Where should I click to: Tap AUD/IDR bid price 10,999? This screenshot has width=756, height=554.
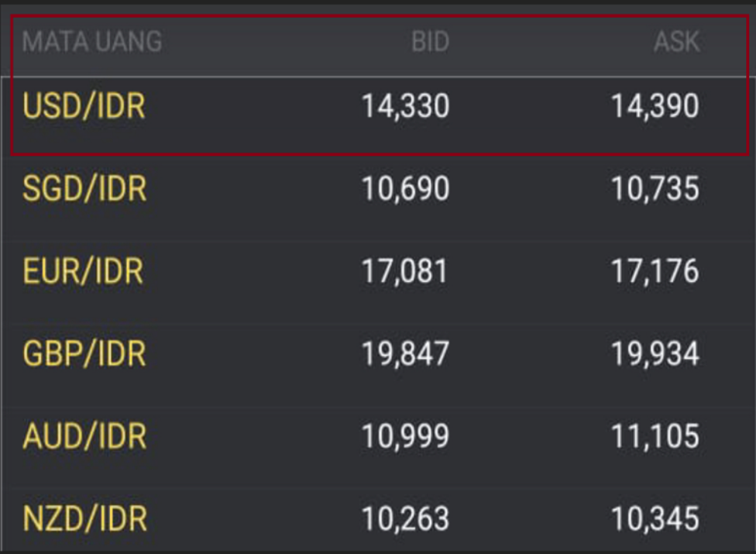click(405, 437)
